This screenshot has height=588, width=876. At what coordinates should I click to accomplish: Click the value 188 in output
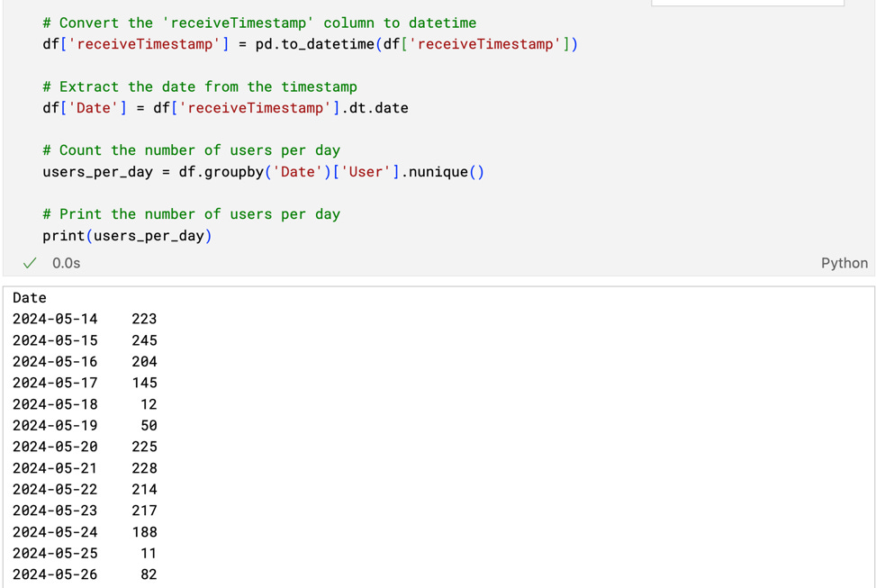click(144, 532)
